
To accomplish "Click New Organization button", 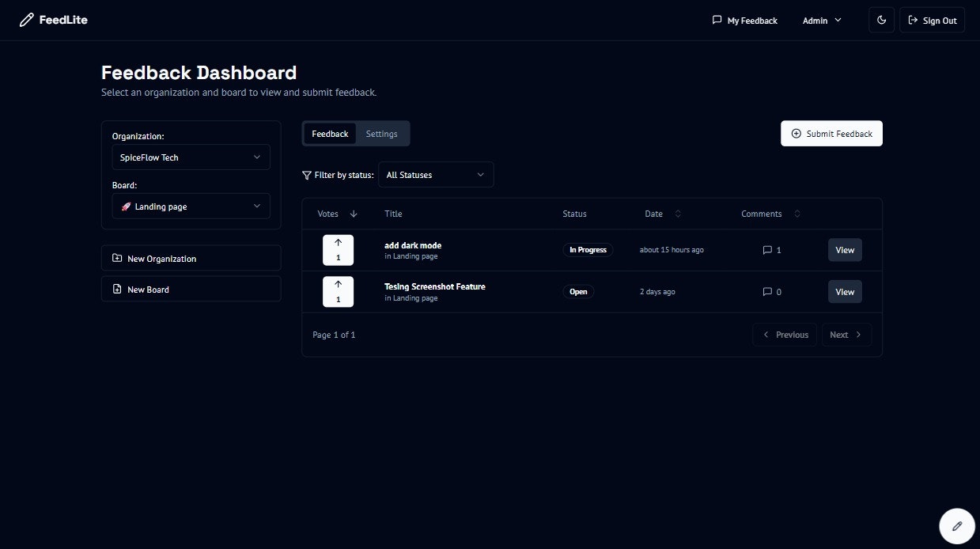I will 191,259.
